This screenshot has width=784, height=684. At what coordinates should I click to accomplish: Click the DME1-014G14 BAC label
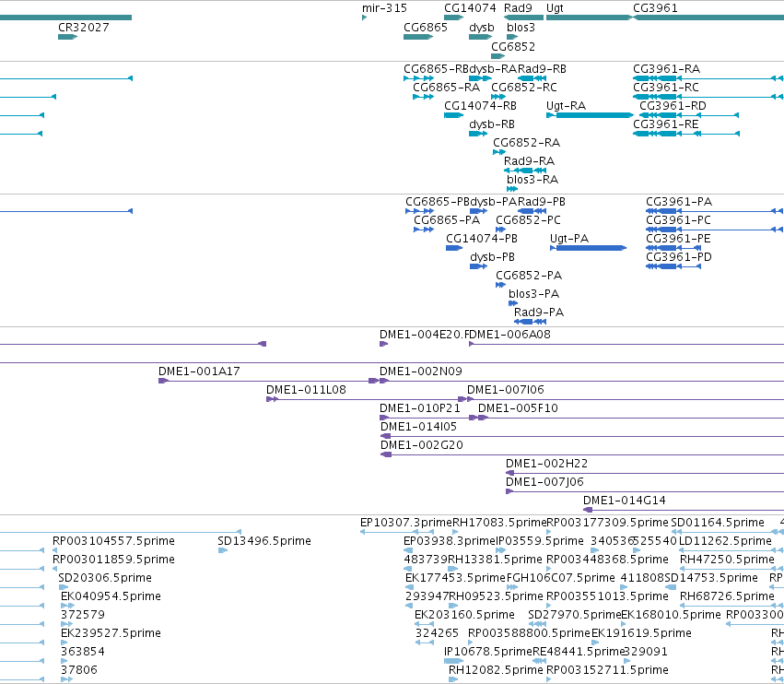click(625, 501)
